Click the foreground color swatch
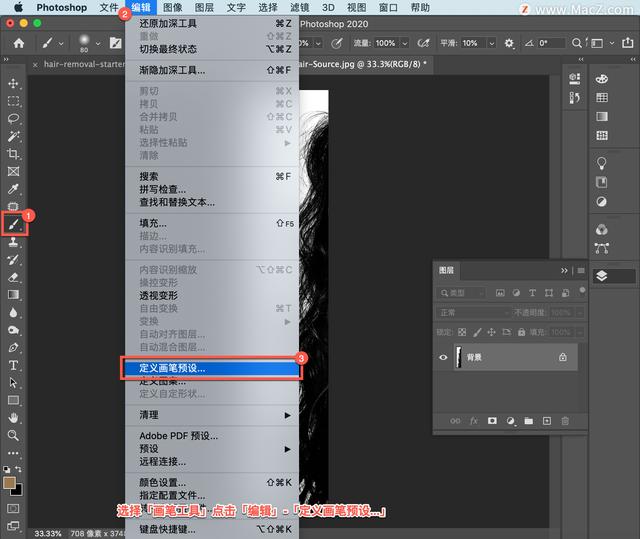Image resolution: width=640 pixels, height=539 pixels. click(10, 484)
